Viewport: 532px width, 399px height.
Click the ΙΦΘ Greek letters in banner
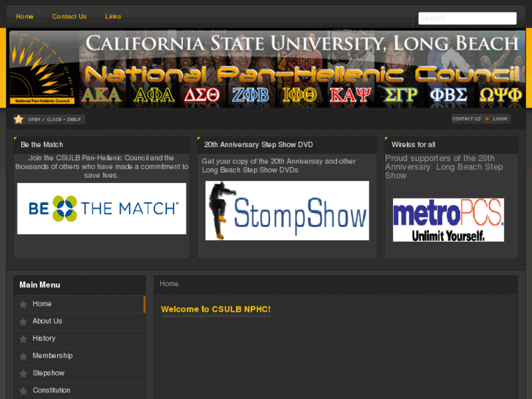299,94
